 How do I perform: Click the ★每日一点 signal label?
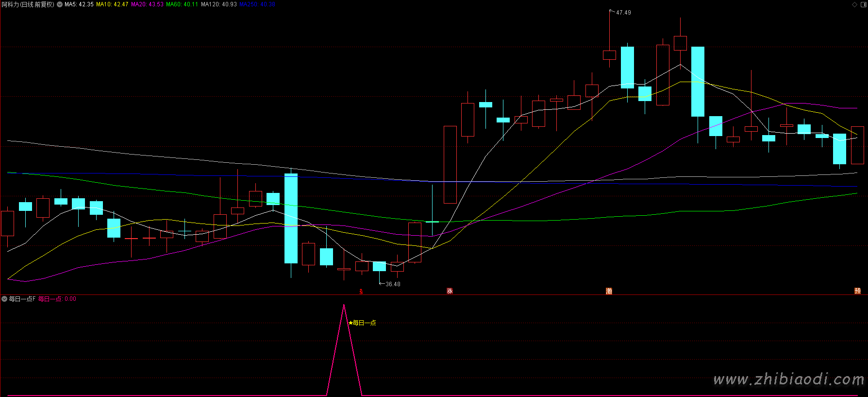click(x=362, y=323)
